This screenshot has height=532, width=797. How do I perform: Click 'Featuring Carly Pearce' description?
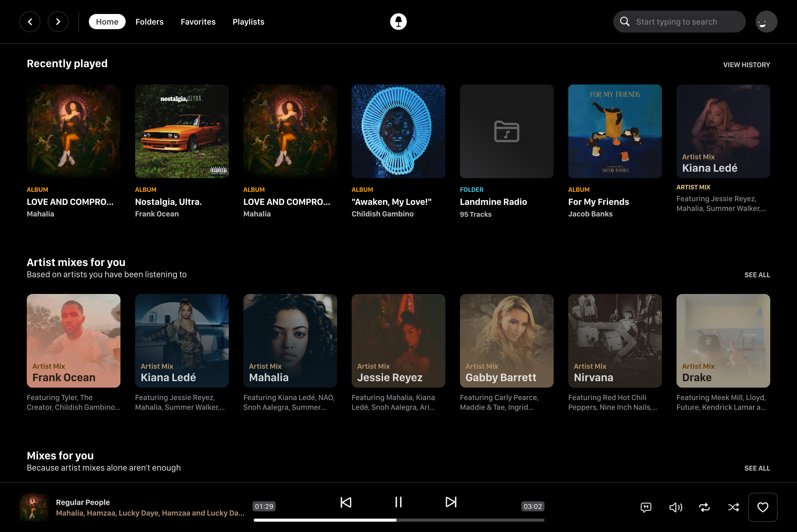coord(499,402)
